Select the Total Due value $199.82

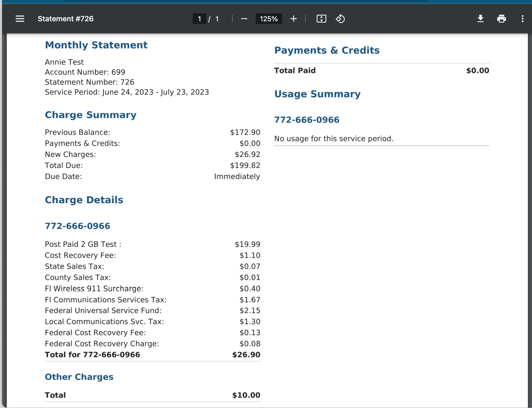pyautogui.click(x=245, y=165)
